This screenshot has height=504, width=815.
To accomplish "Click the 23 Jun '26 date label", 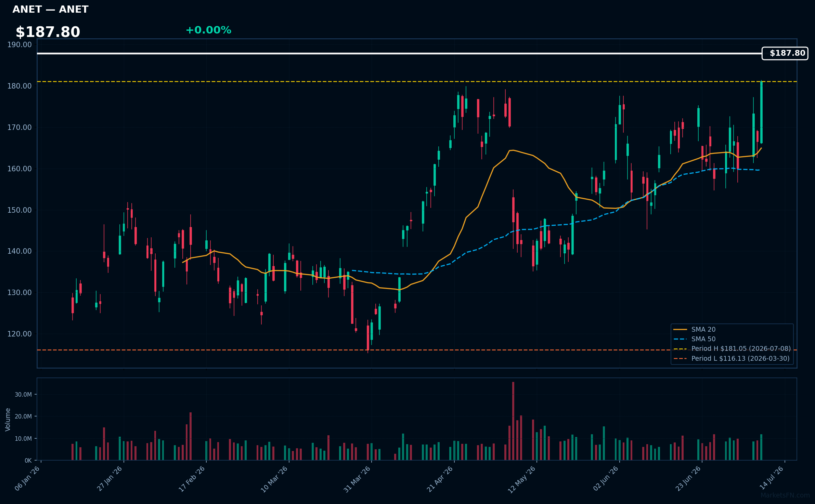I will (688, 479).
